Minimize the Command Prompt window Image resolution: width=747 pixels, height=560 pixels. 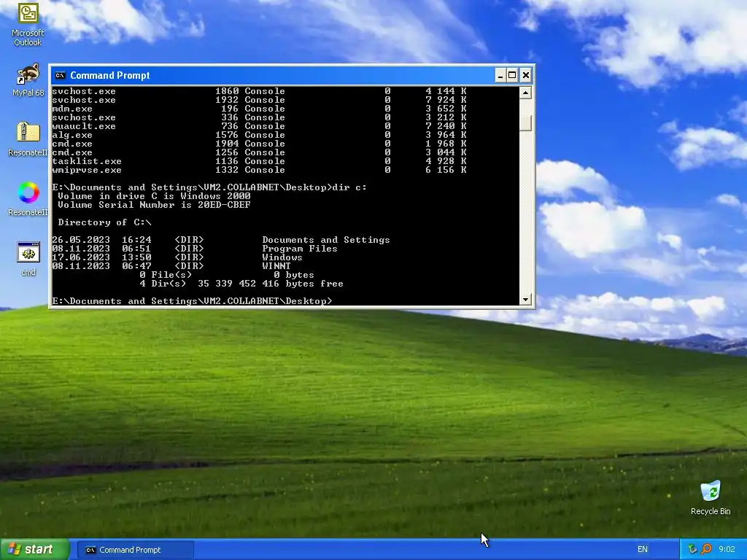(x=500, y=75)
